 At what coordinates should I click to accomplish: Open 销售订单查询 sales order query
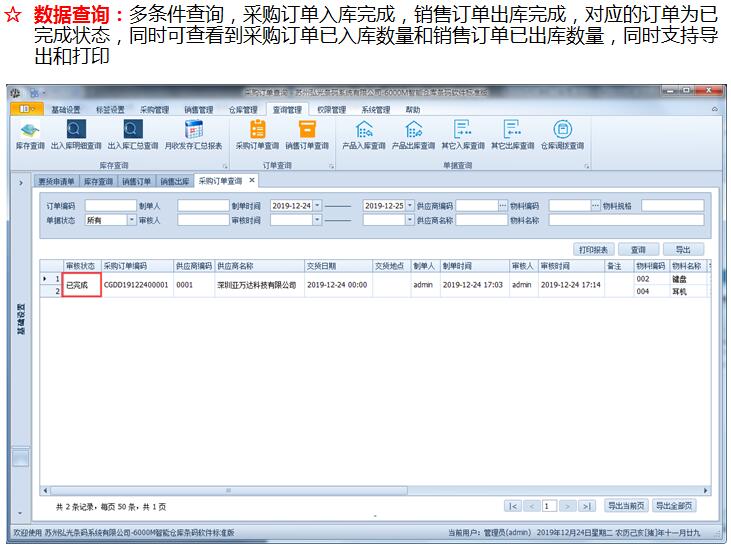[307, 135]
